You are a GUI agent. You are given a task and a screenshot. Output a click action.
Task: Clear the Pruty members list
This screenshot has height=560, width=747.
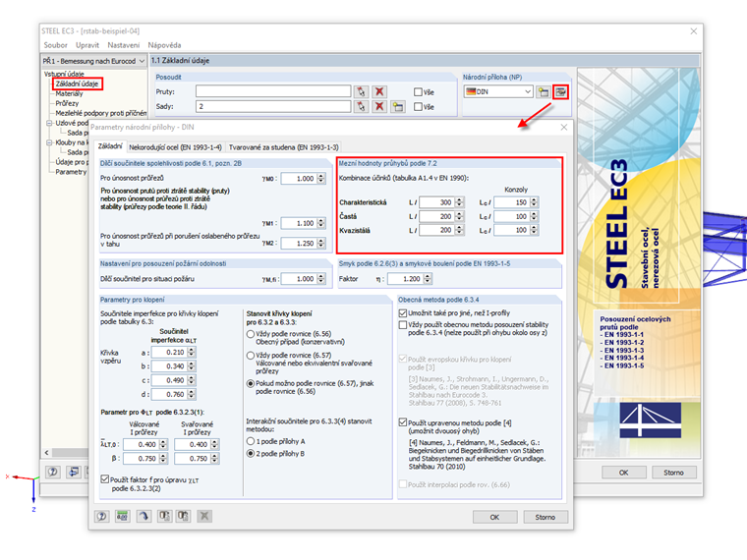click(x=379, y=92)
